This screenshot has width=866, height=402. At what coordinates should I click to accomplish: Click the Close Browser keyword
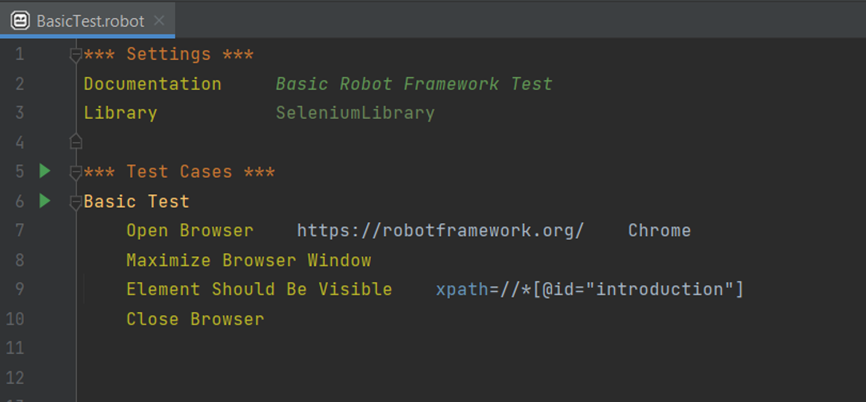195,319
